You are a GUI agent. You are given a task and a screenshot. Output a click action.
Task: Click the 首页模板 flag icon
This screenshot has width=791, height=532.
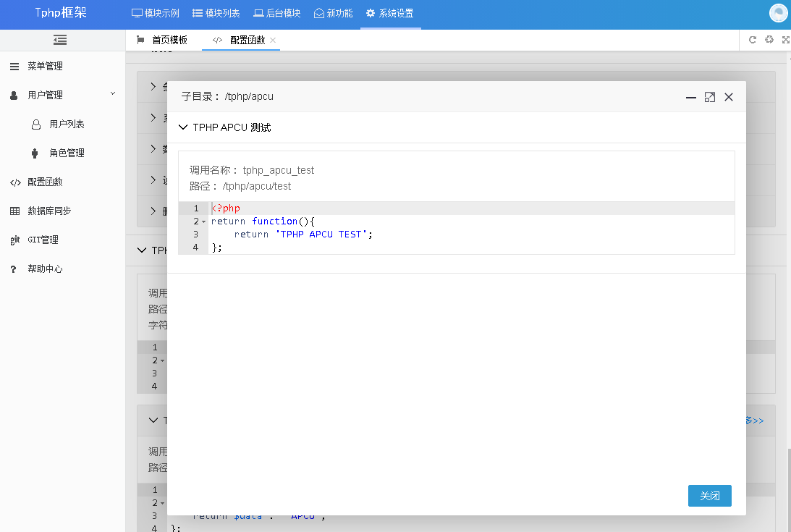(140, 40)
